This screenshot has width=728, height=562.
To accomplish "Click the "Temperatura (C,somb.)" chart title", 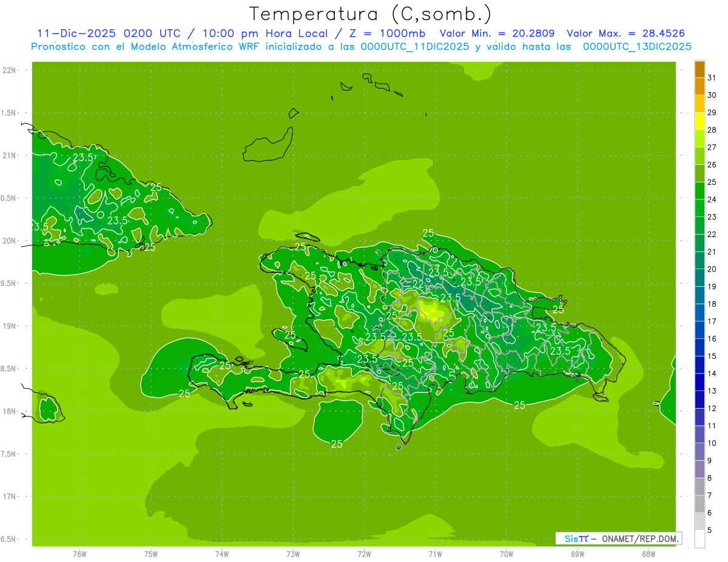I will [x=370, y=14].
